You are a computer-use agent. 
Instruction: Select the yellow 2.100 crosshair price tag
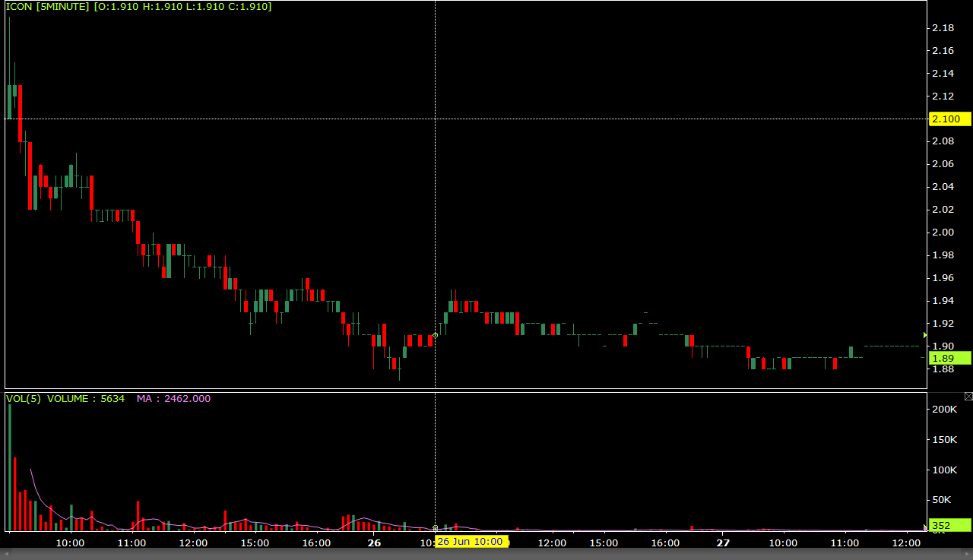click(950, 119)
